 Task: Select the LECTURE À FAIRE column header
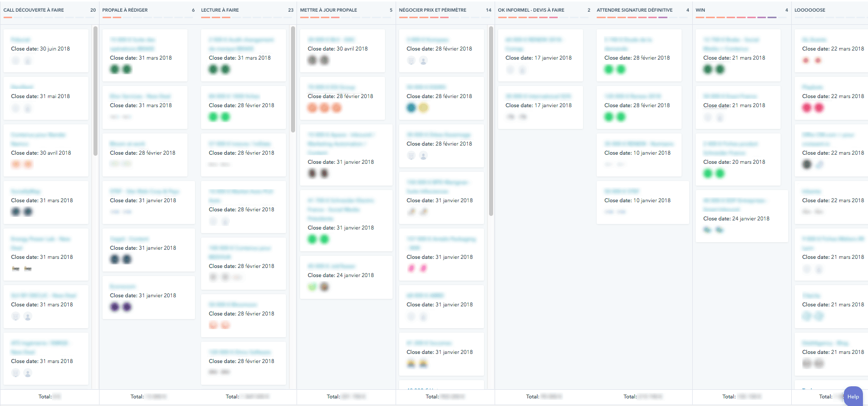220,10
